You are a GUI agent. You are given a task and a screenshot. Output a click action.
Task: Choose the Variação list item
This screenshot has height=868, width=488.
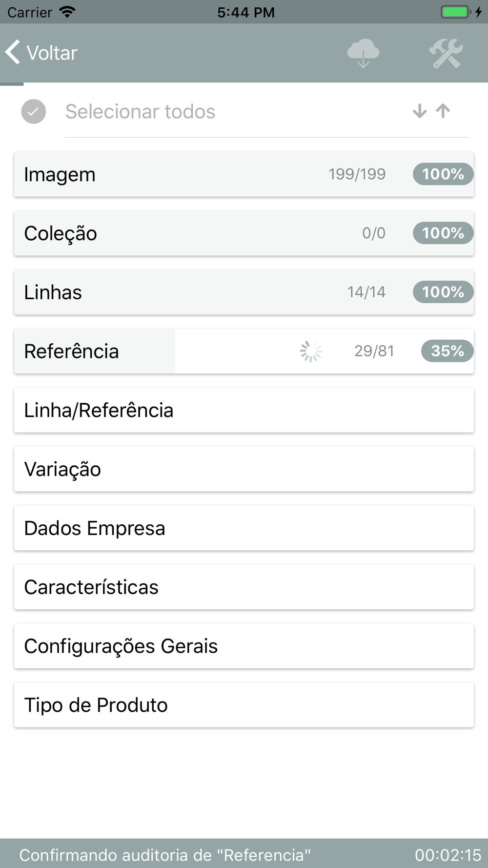tap(244, 469)
